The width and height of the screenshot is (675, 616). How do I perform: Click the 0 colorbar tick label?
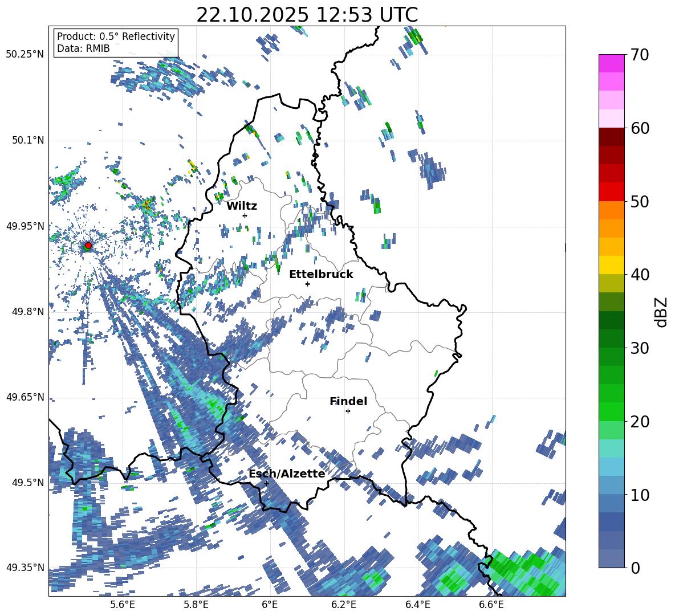point(635,568)
